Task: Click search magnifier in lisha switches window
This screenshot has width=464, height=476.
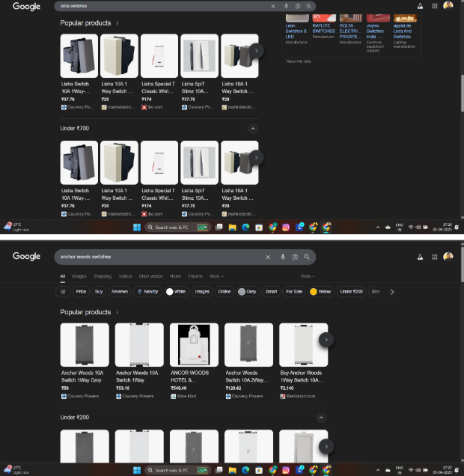Action: (308, 6)
